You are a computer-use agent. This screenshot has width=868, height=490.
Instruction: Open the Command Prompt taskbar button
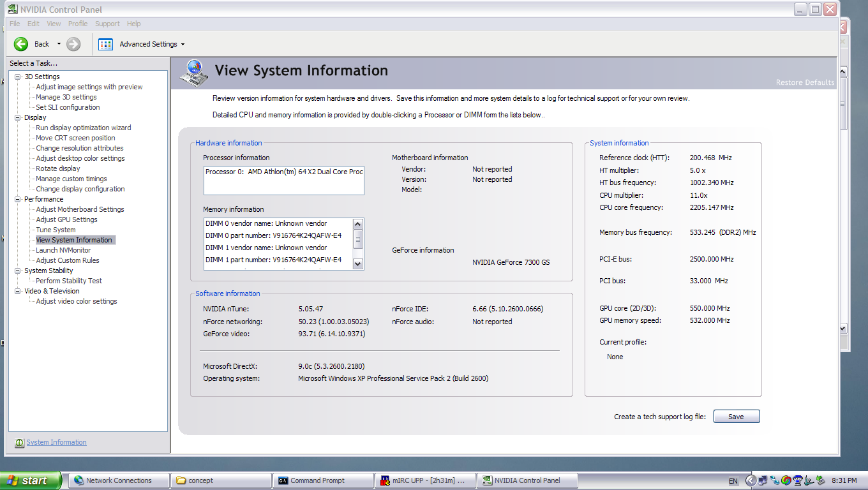coord(324,480)
